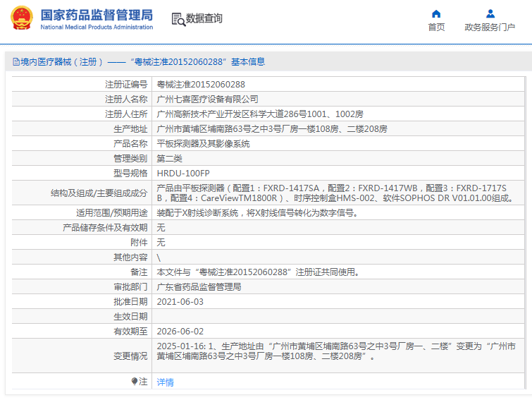This screenshot has height=400, width=532.
Task: Click 数据查询 label
Action: (x=204, y=18)
